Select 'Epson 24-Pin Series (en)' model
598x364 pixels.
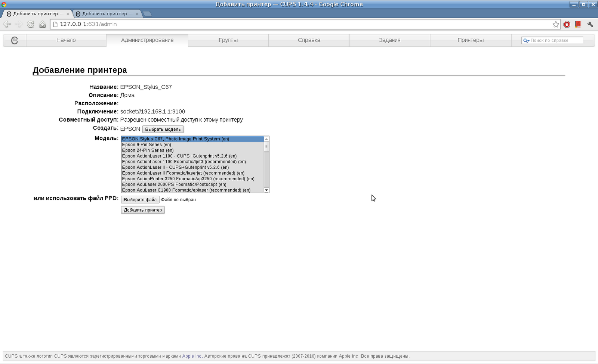pos(192,150)
